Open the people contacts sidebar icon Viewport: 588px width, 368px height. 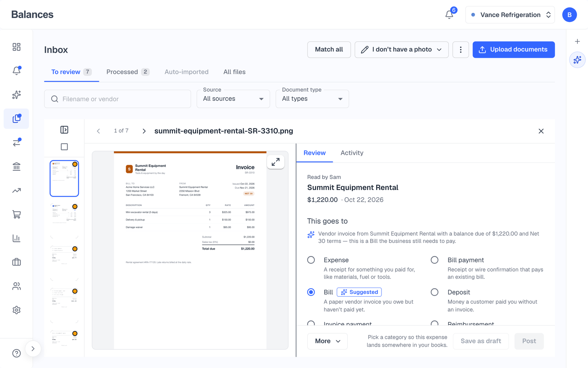click(x=16, y=286)
